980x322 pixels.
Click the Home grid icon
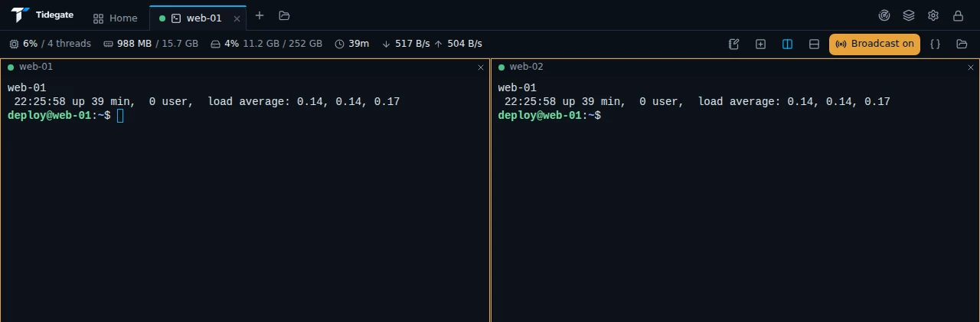point(98,18)
